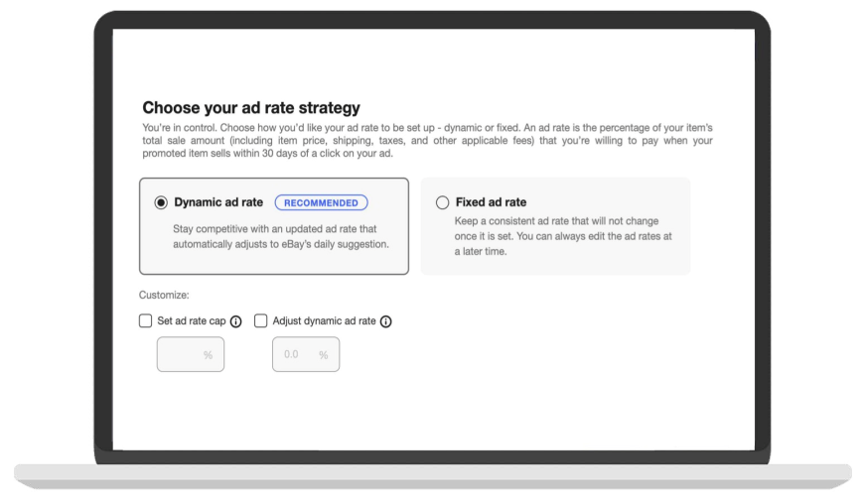Click the Choose your ad rate strategy heading

tap(251, 107)
